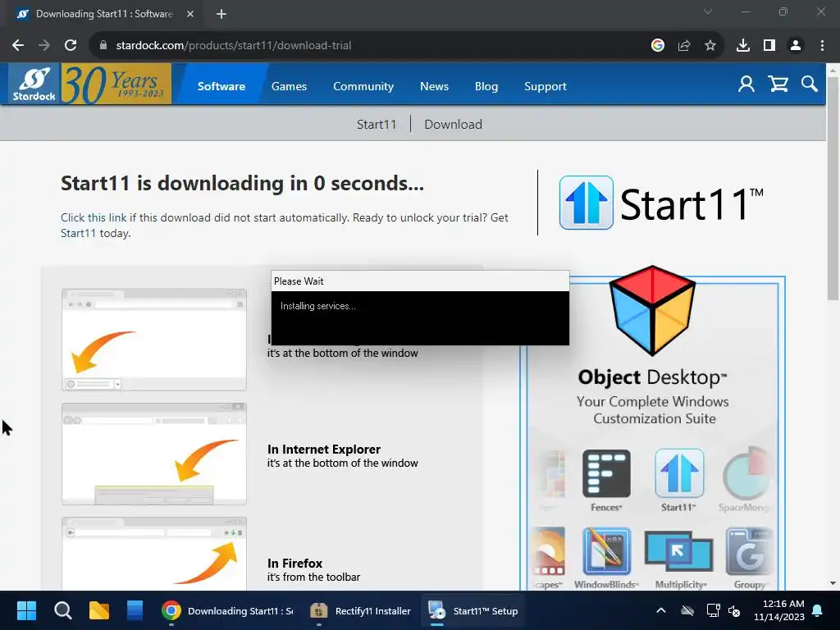The height and width of the screenshot is (630, 840).
Task: Click the Firefox instruction thumbnail
Action: pos(154,554)
